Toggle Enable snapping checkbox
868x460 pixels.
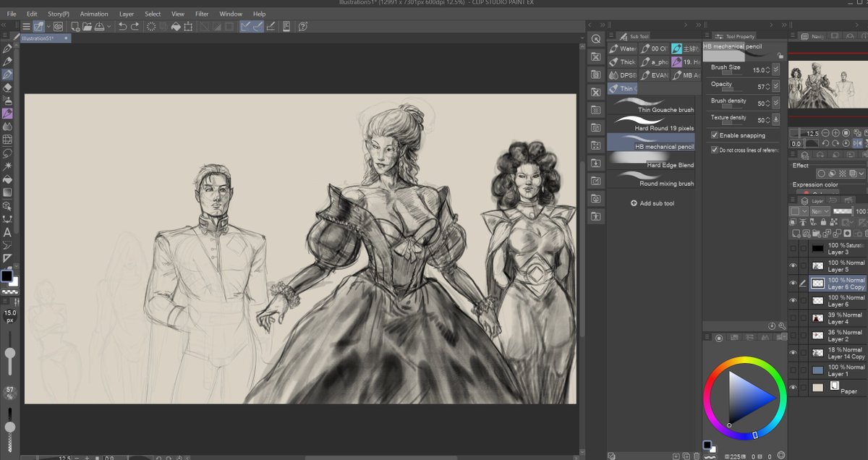tap(715, 135)
